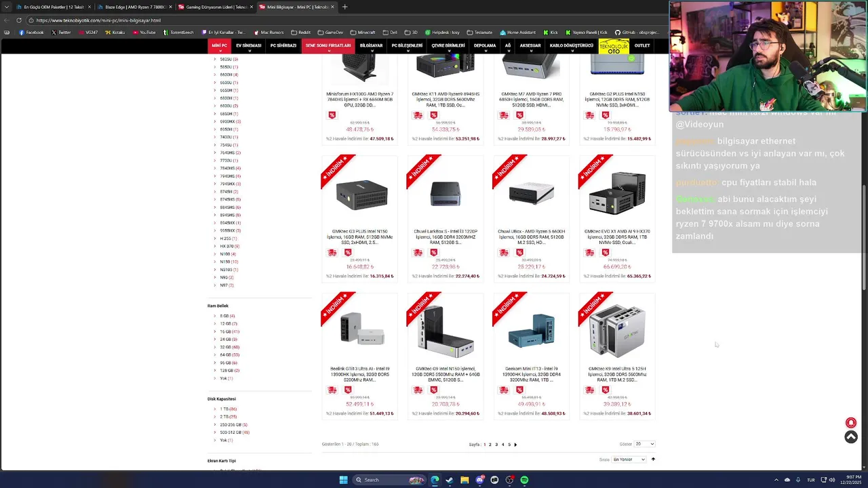Image resolution: width=868 pixels, height=488 pixels.
Task: Click discount percent icon on GMKtec G3 PLUS card
Action: [348, 253]
